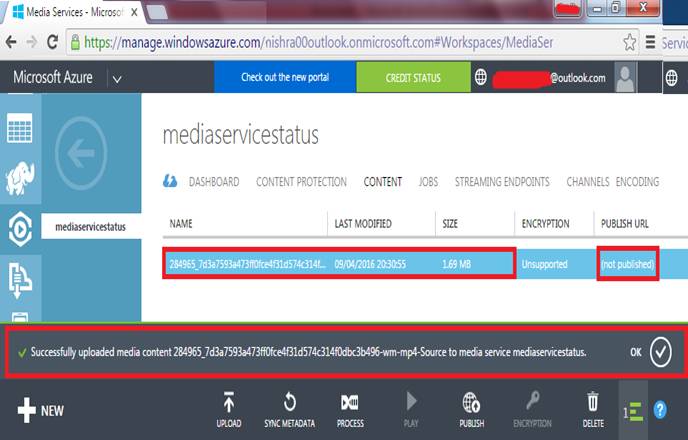Select the 284965_7d3a7593 asset name
The width and height of the screenshot is (688, 440).
point(247,264)
